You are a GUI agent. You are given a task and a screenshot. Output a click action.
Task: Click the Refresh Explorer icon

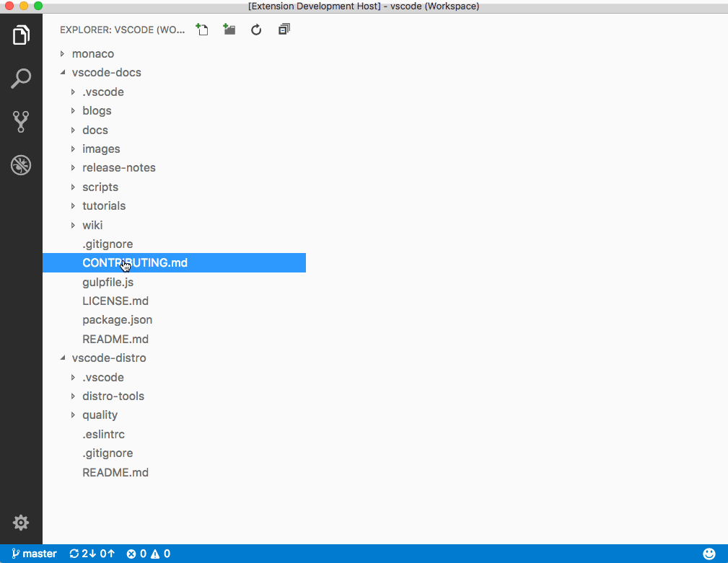pos(256,30)
